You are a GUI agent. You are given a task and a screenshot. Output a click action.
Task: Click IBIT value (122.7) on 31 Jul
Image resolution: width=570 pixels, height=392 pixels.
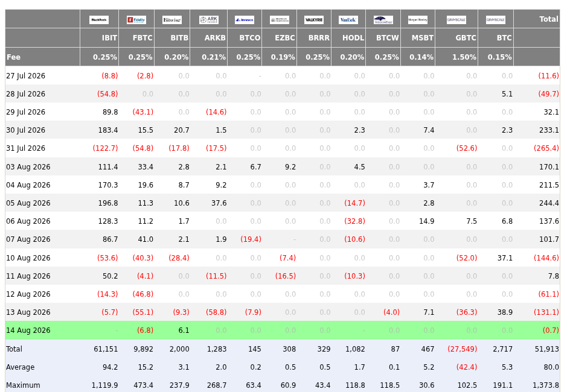click(105, 148)
